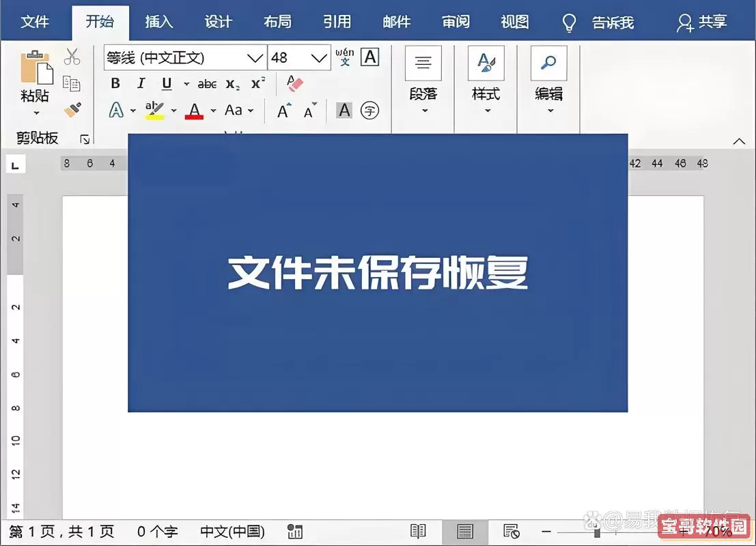This screenshot has width=756, height=546.
Task: Open font size 48 dropdown
Action: coord(318,58)
